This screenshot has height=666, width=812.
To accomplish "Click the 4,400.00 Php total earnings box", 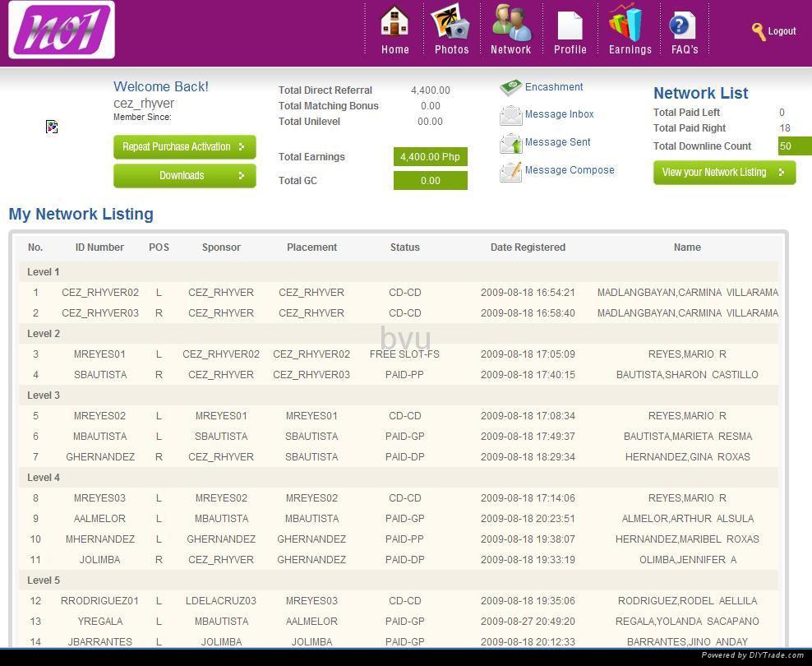I will point(431,157).
